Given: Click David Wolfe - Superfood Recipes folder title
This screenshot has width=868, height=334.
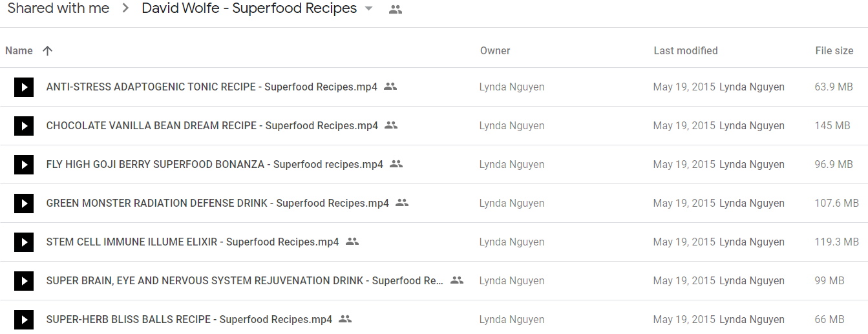Looking at the screenshot, I should (249, 8).
